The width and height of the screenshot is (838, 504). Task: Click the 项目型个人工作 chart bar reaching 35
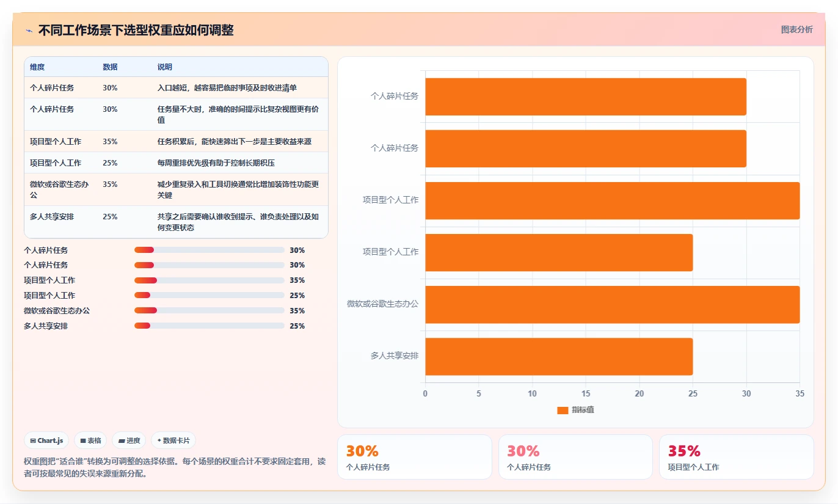tap(612, 200)
